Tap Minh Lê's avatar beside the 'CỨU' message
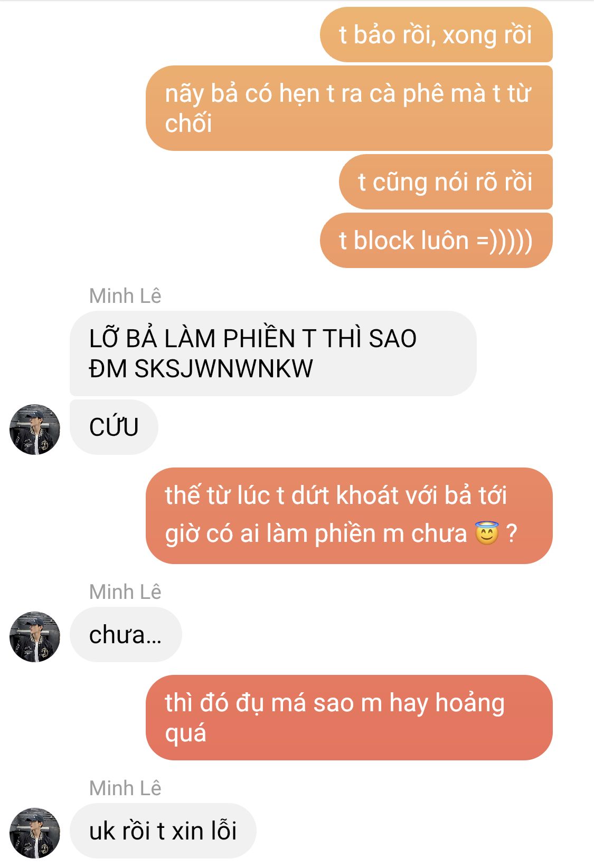 [35, 430]
